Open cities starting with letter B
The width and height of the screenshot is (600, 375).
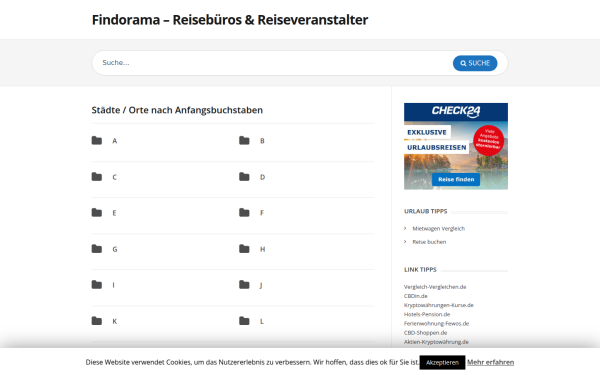click(262, 141)
